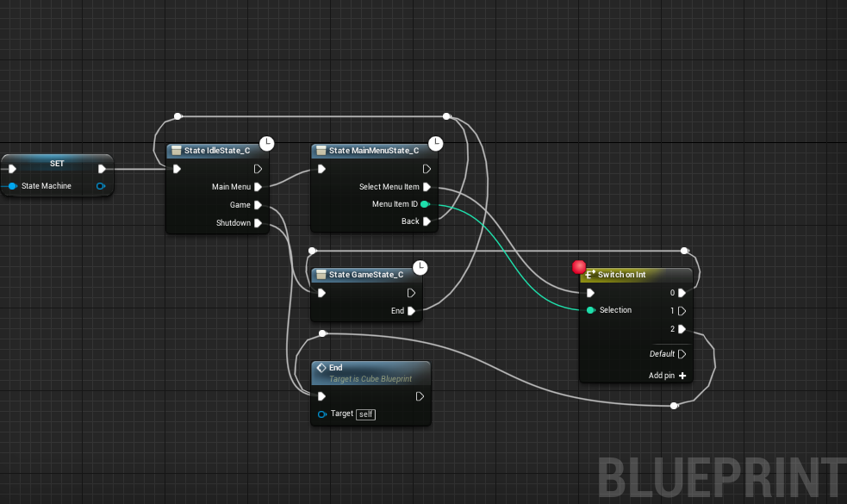Click the 2 output pin on Switch on Int
Screen dimensions: 847x504
[x=682, y=329]
